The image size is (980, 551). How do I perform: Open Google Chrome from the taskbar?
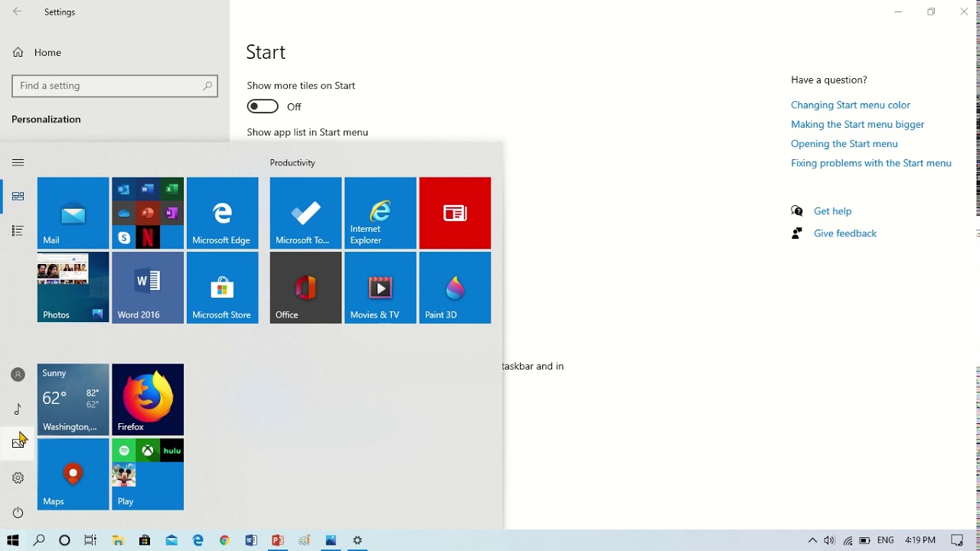pos(224,540)
